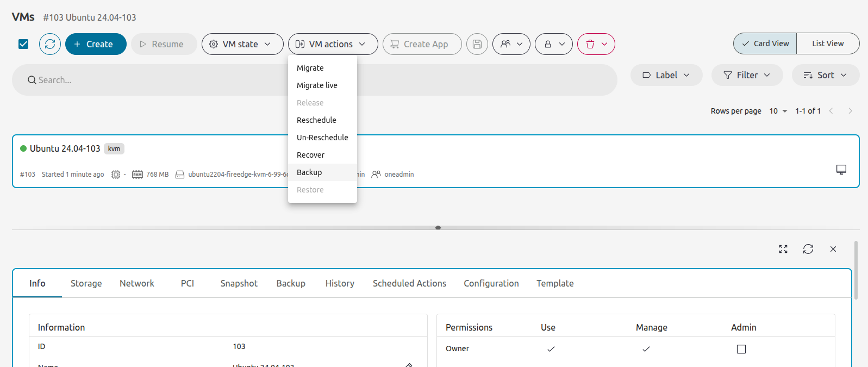Choose Backup in VM actions menu
This screenshot has width=868, height=367.
[322, 172]
